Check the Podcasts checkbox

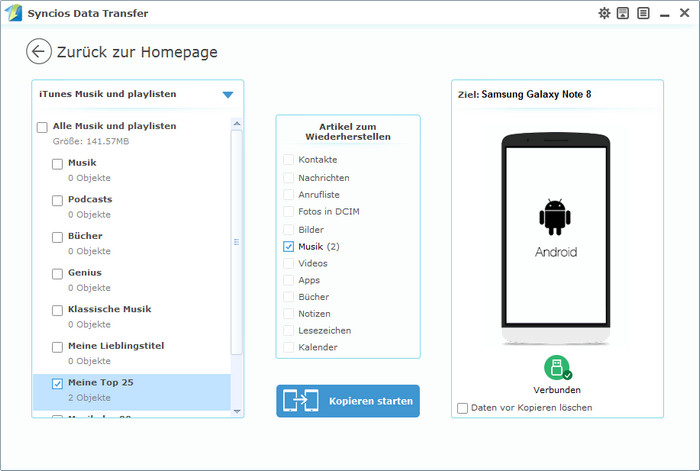point(57,200)
